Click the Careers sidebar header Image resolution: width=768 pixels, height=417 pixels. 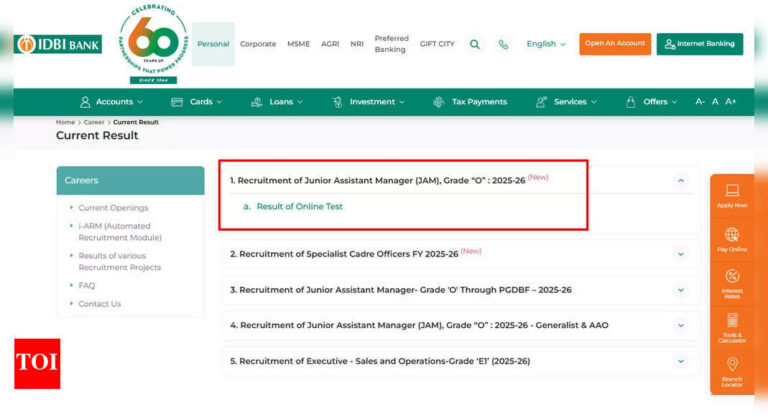pyautogui.click(x=130, y=181)
